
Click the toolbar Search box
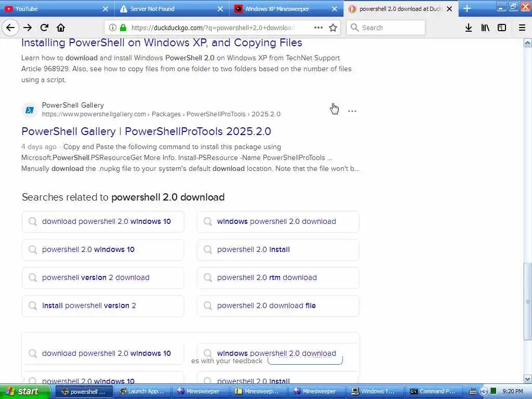(386, 28)
